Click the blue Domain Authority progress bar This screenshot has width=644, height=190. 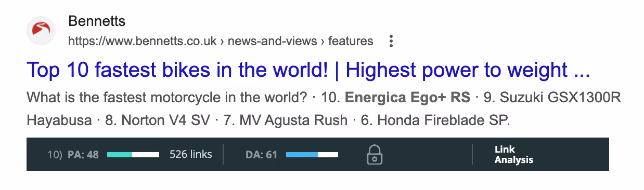coord(312,154)
